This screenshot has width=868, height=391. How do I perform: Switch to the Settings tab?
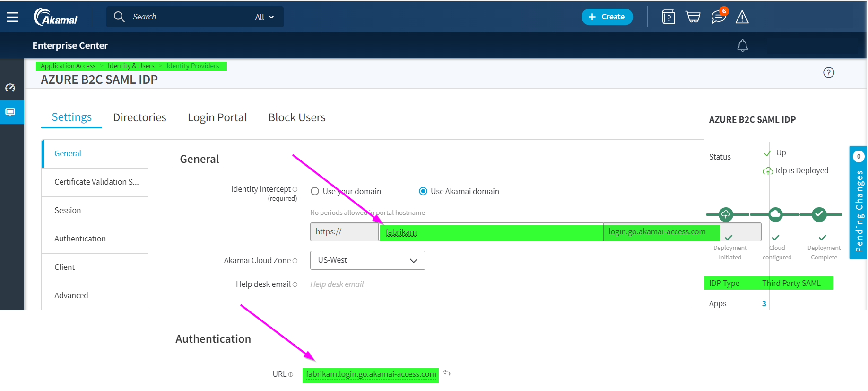point(72,117)
